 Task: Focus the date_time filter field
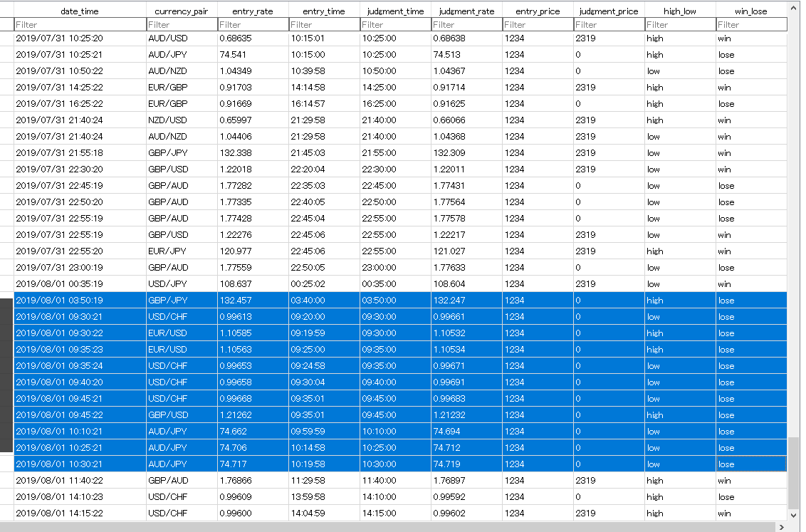[x=80, y=25]
